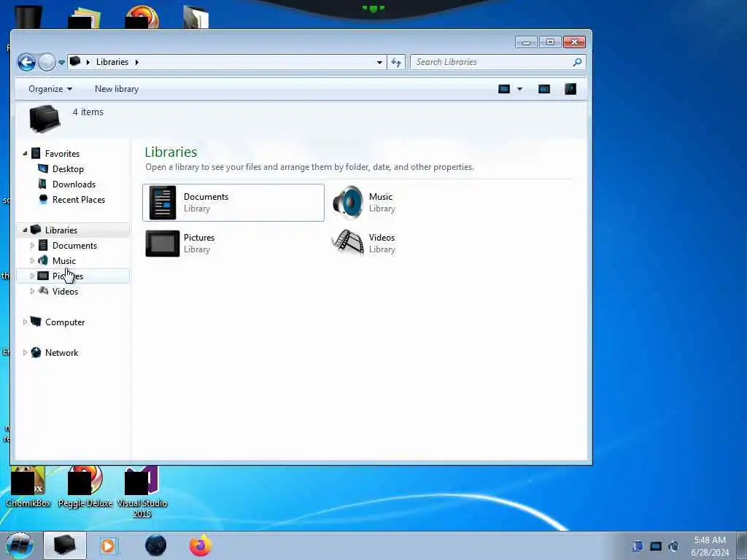Expand Videos in the navigation tree

click(32, 291)
